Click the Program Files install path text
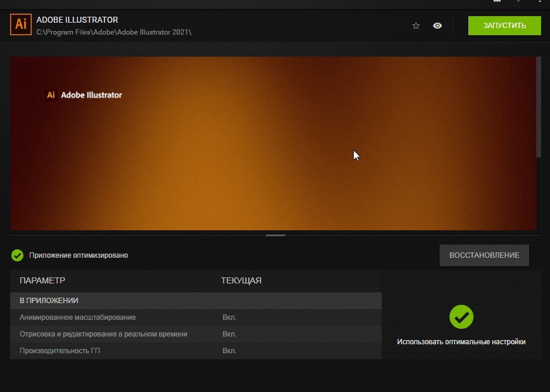This screenshot has width=550, height=392. pos(114,32)
